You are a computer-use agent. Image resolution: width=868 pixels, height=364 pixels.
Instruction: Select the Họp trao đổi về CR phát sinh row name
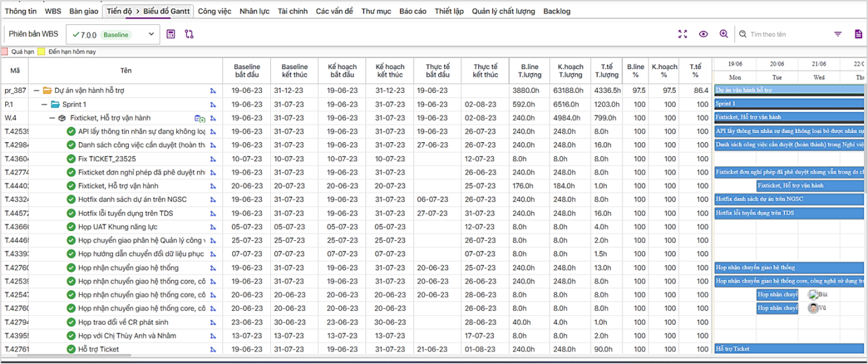124,323
